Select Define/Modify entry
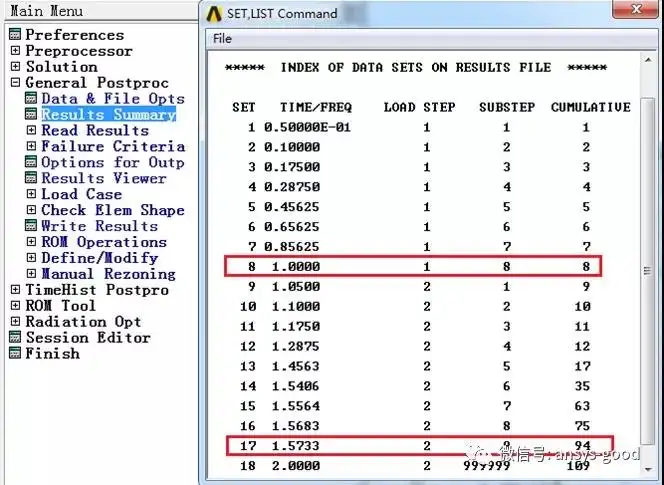This screenshot has width=664, height=485. click(100, 258)
